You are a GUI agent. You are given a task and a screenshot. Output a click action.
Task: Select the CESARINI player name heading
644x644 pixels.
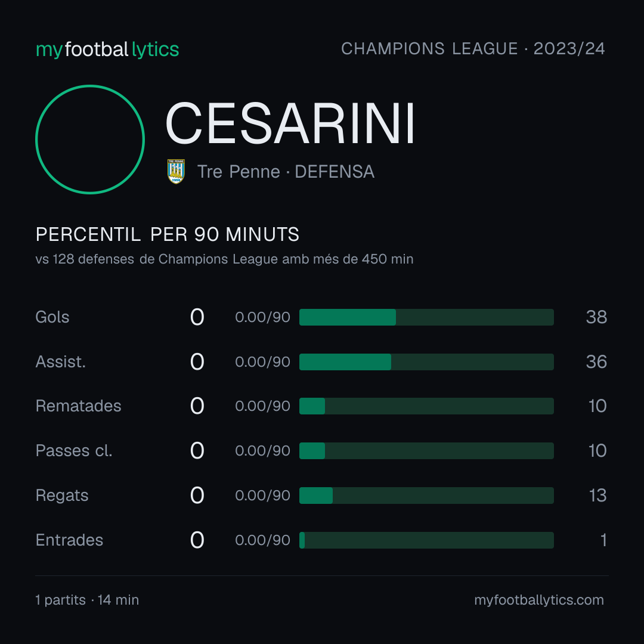(290, 123)
